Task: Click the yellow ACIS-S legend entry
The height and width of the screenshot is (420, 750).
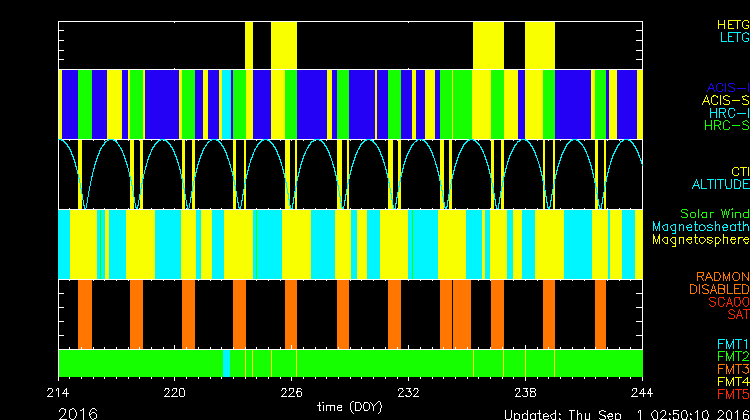Action: (725, 100)
